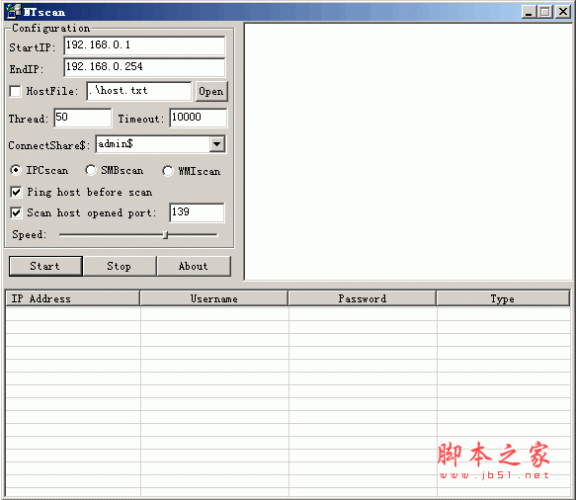Expand the ConnectShare$ dropdown arrow
Viewport: 576px width, 500px height.
(x=217, y=144)
